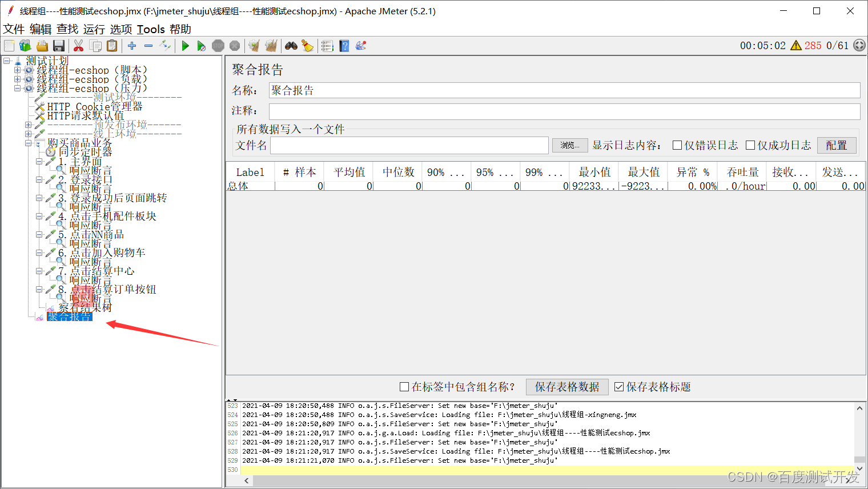Image resolution: width=868 pixels, height=489 pixels.
Task: Click the remote engines status icon at top right
Action: 859,46
